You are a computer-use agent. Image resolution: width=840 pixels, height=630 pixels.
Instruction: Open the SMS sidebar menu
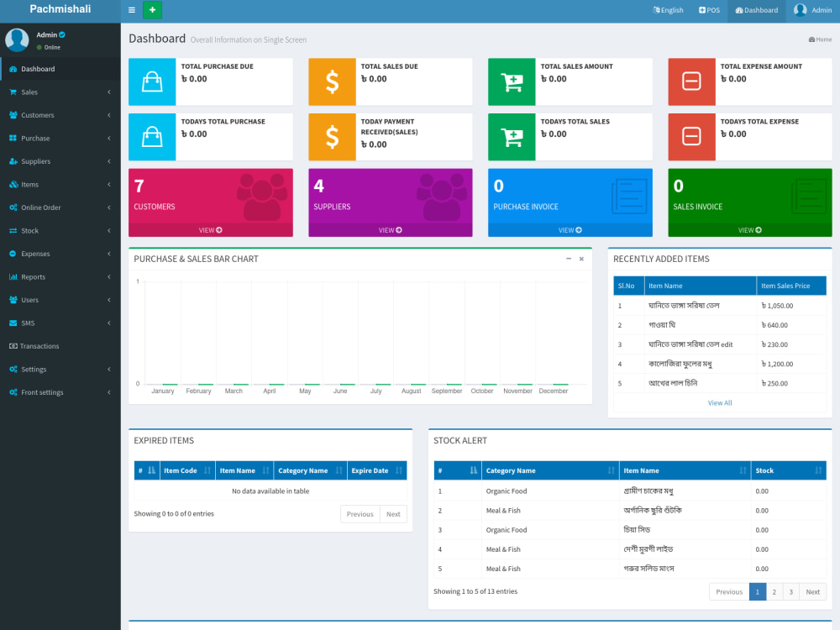click(60, 323)
